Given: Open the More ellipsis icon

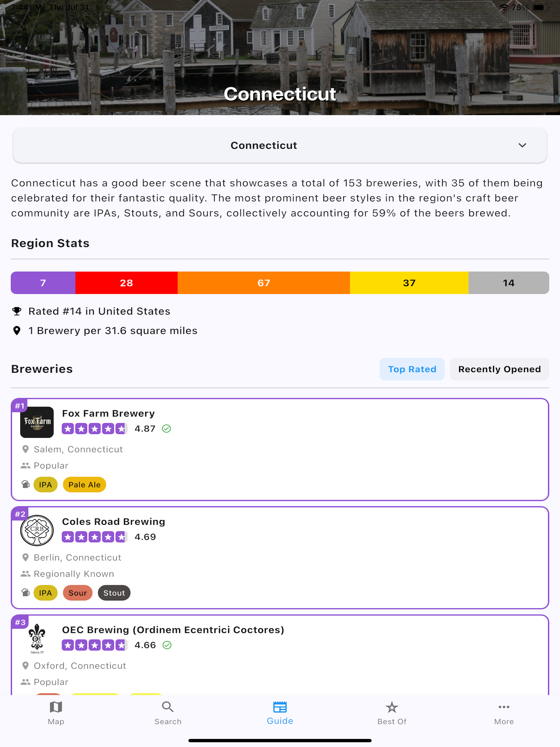Looking at the screenshot, I should point(504,707).
